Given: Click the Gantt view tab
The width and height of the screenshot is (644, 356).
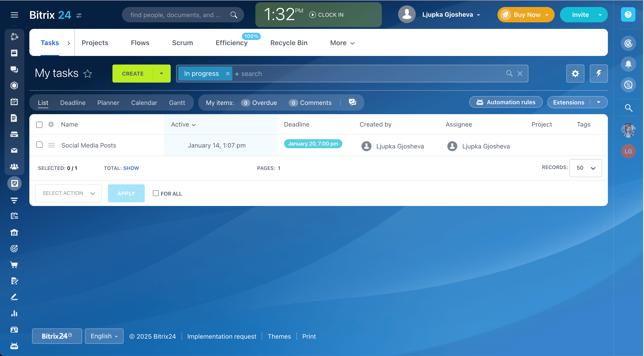Looking at the screenshot, I should tap(177, 103).
